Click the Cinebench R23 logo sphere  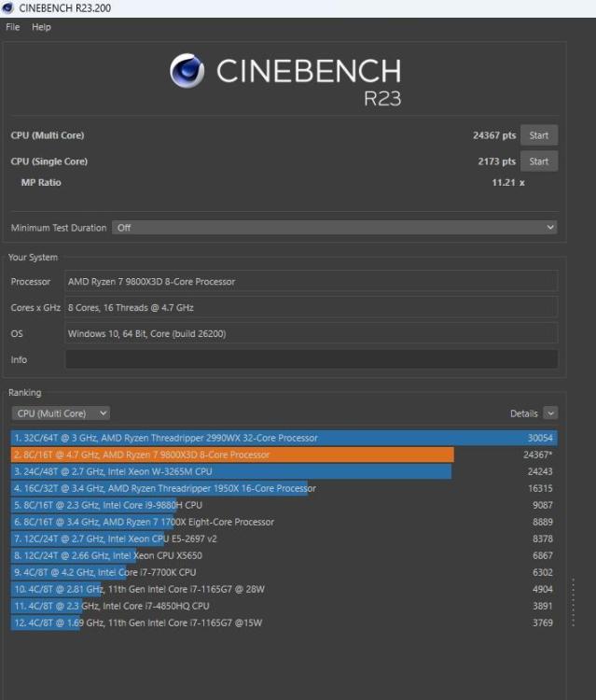(x=187, y=71)
